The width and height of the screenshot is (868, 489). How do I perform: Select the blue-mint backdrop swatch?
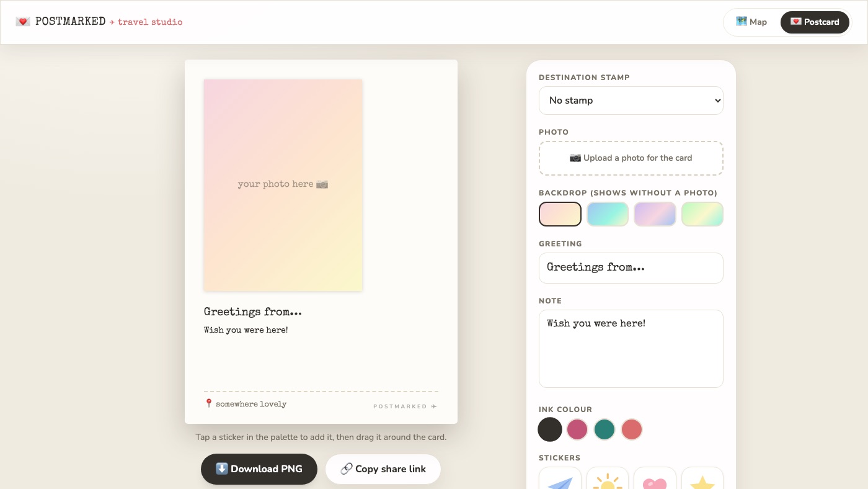tap(608, 214)
